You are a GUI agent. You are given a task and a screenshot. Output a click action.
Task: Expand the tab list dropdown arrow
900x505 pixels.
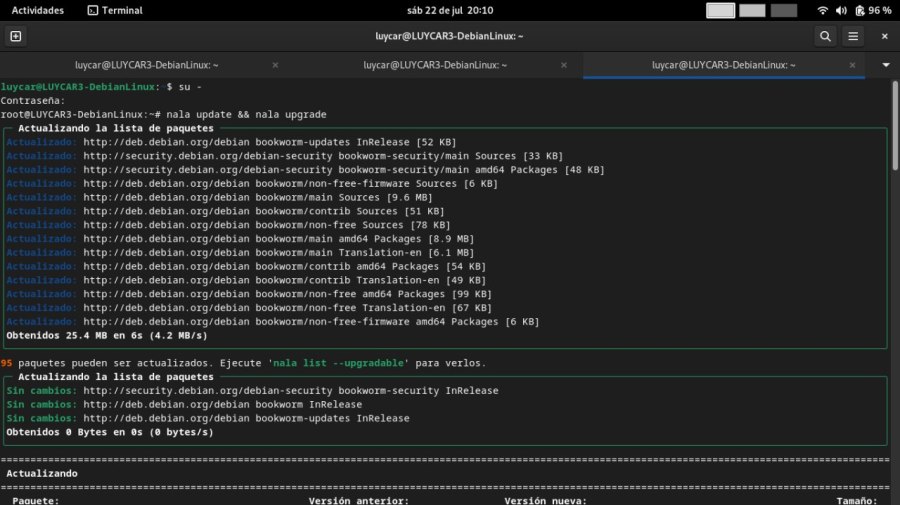click(x=885, y=65)
